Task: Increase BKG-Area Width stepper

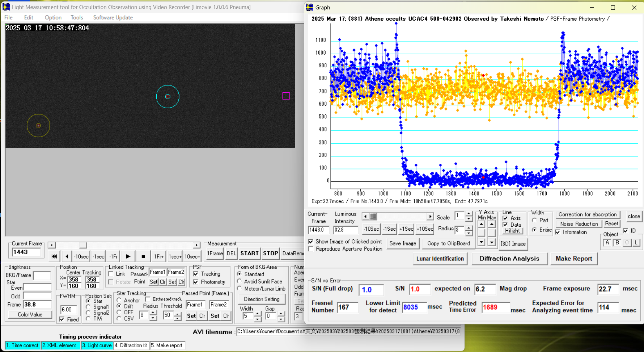Action: pyautogui.click(x=257, y=314)
